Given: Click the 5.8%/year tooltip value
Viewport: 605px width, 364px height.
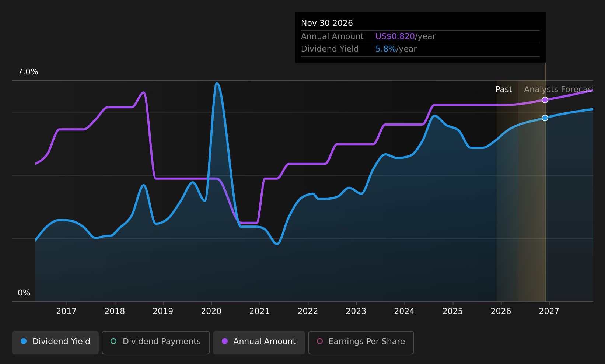Looking at the screenshot, I should [x=396, y=49].
